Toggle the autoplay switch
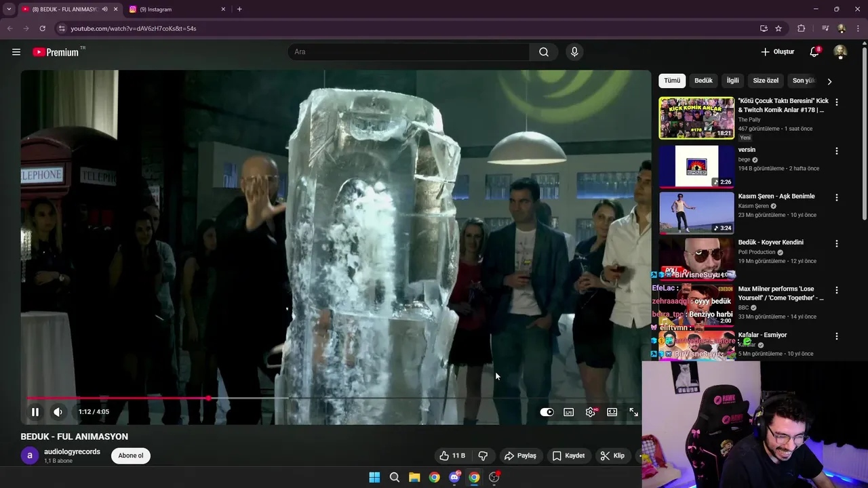This screenshot has width=868, height=488. (547, 412)
